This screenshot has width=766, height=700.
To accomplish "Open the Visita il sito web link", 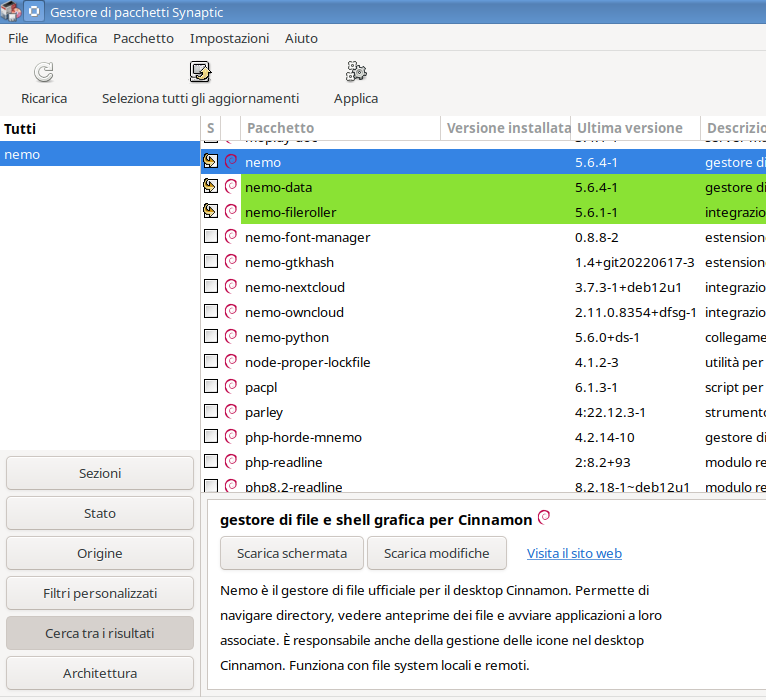I will 574,553.
